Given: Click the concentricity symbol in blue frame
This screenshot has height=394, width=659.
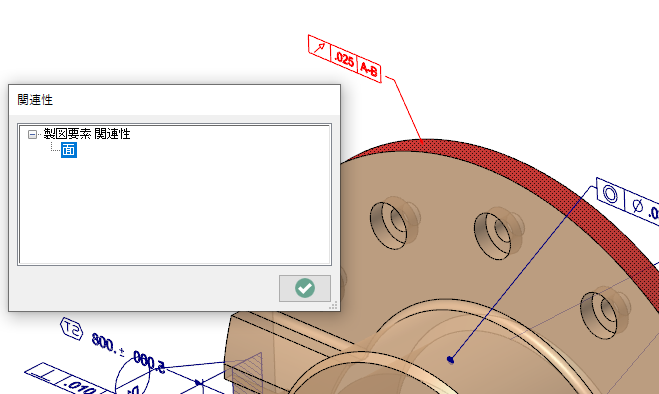Looking at the screenshot, I should point(610,195).
